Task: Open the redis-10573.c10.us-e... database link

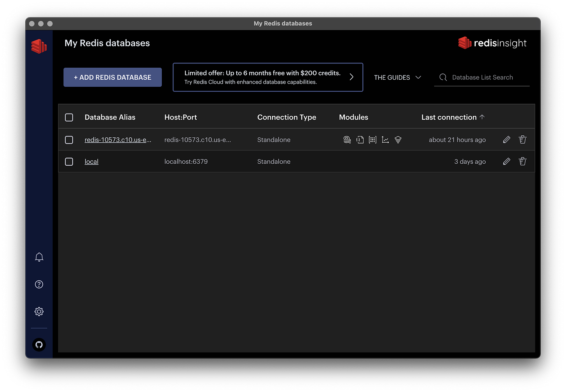Action: tap(118, 140)
